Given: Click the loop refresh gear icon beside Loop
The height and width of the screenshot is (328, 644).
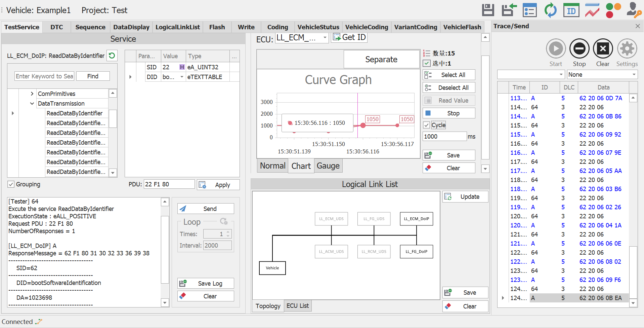Looking at the screenshot, I should click(224, 221).
